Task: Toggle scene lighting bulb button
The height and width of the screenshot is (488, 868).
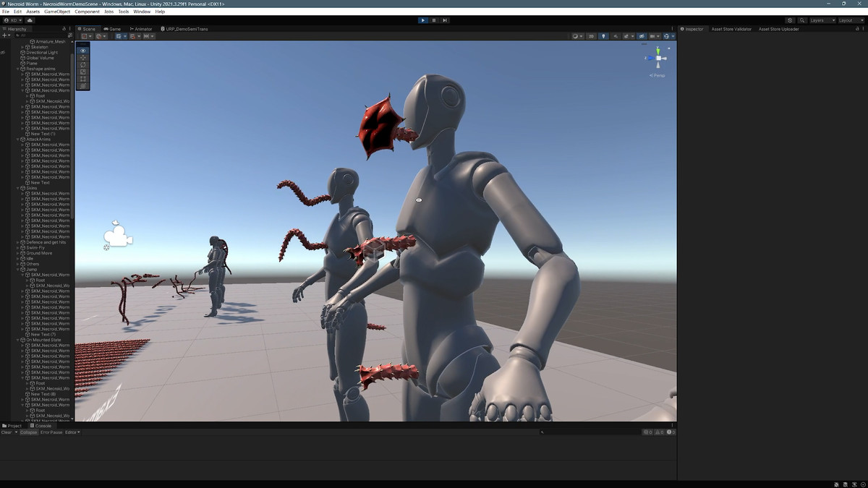Action: coord(604,36)
